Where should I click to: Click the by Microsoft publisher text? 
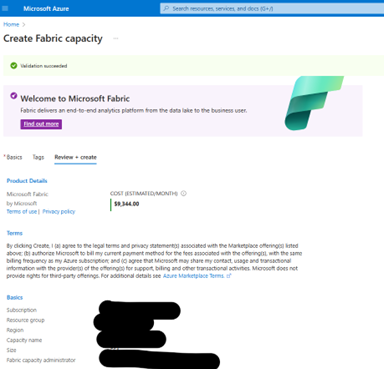click(22, 203)
